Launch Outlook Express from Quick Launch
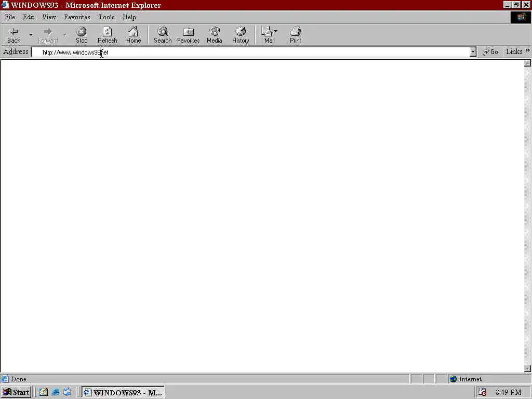Screen dimensions: 532x399 click(67, 392)
